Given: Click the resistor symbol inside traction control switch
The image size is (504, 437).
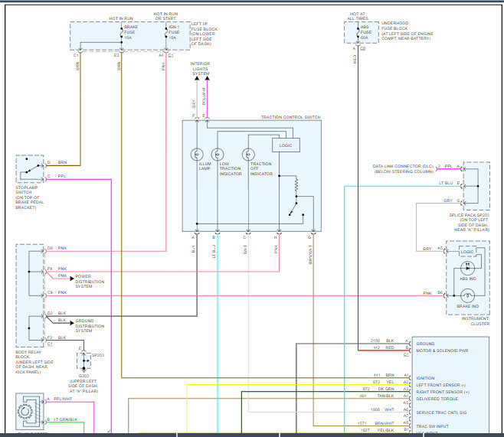Looking at the screenshot, I should pyautogui.click(x=296, y=185).
